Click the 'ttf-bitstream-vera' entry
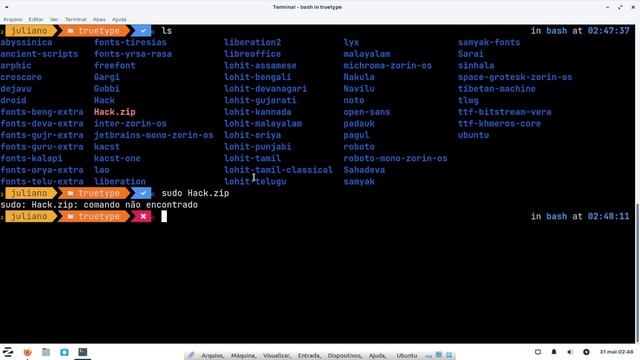 tap(504, 112)
